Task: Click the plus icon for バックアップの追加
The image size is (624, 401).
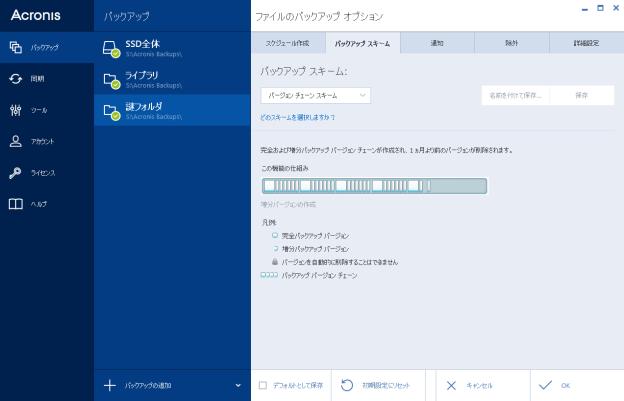Action: pos(110,385)
